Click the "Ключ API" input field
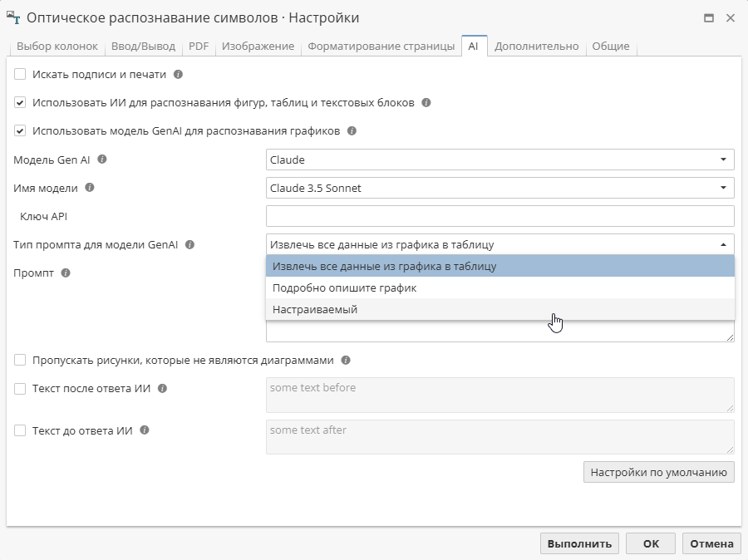This screenshot has width=748, height=560. pos(499,215)
